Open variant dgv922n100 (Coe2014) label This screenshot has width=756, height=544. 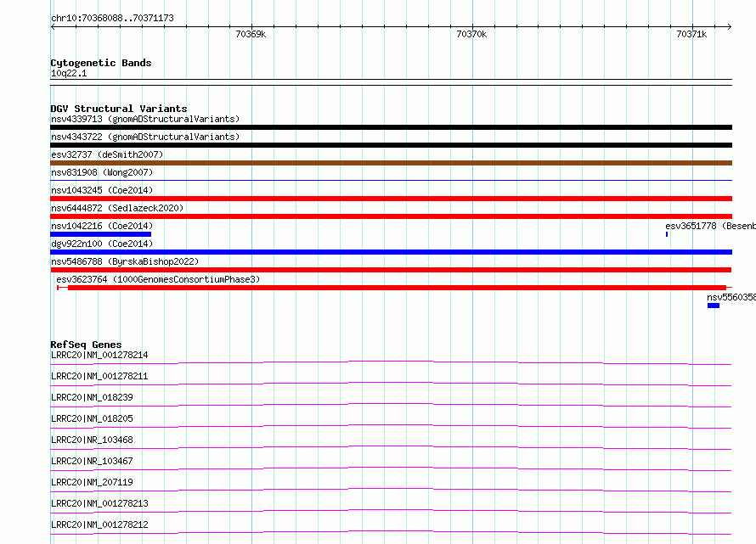(102, 244)
